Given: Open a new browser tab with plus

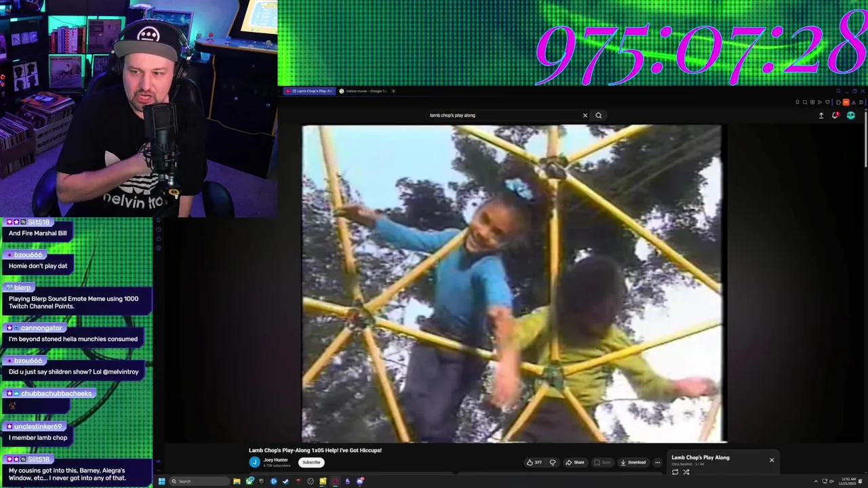Looking at the screenshot, I should (393, 91).
